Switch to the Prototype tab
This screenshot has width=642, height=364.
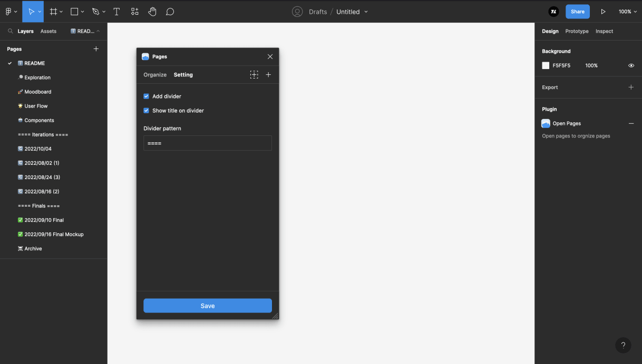pyautogui.click(x=577, y=31)
